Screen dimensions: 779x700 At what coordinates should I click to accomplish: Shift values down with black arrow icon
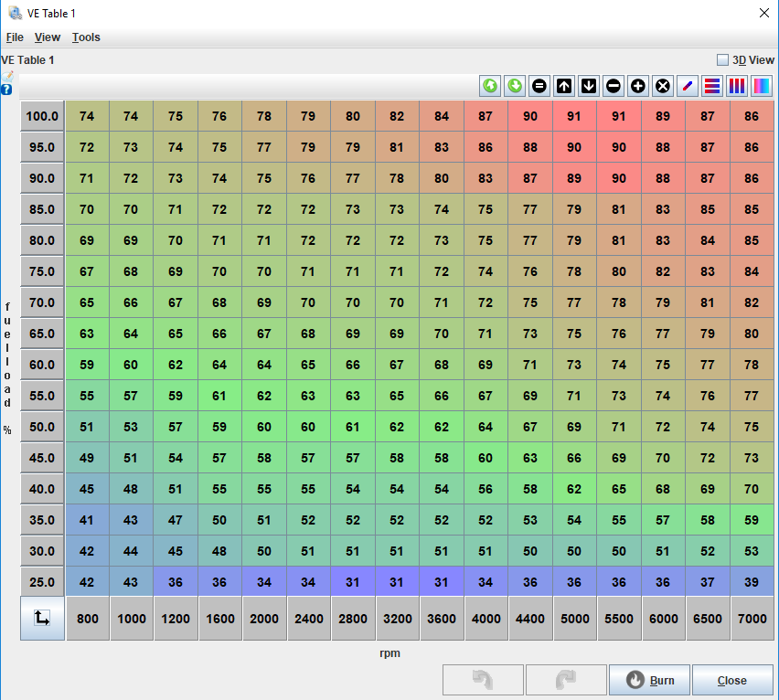click(588, 85)
